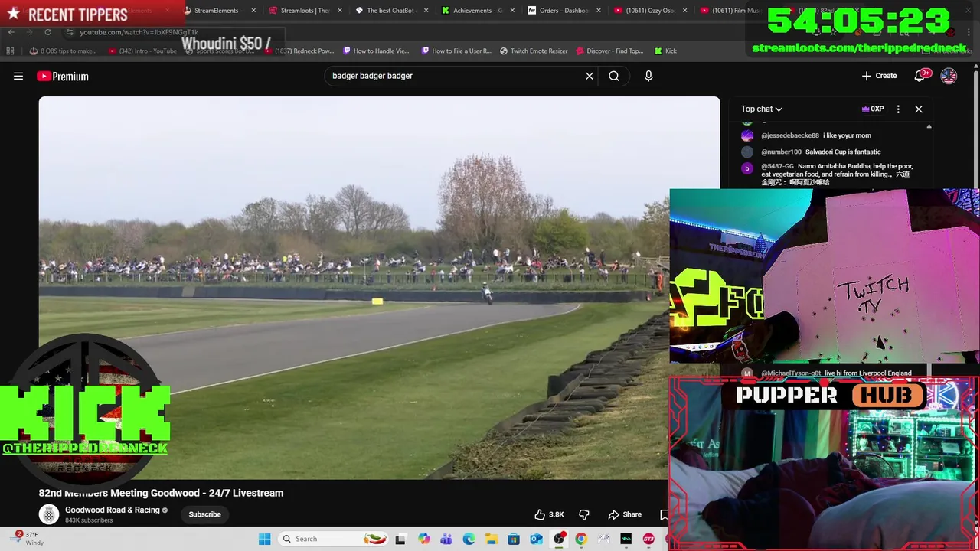
Task: Open the Windows Start menu
Action: click(264, 539)
